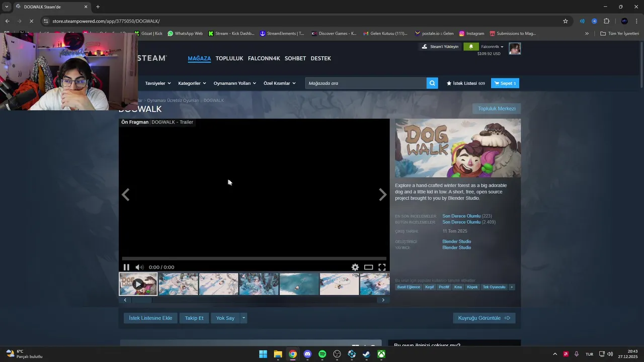Show more bookmarks with the chevron
Screen dimensions: 644x362
pyautogui.click(x=587, y=34)
